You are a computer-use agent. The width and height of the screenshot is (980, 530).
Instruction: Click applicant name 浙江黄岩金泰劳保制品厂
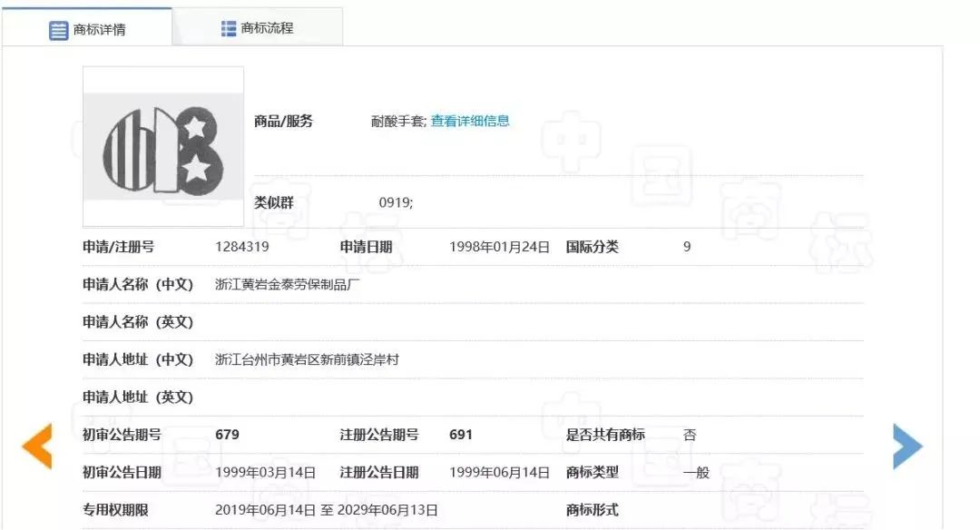tap(286, 284)
